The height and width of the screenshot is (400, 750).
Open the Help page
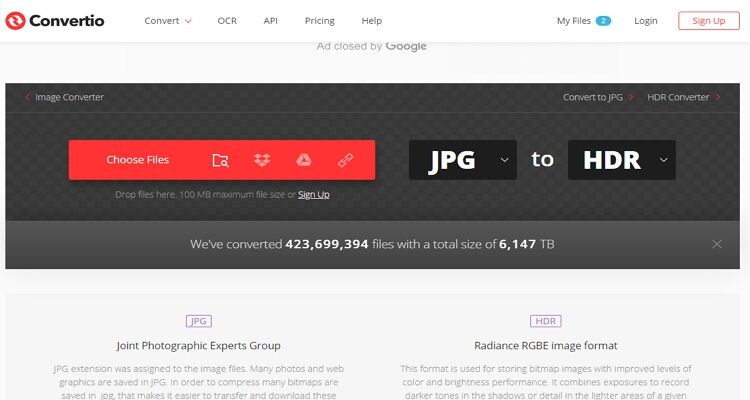click(372, 21)
